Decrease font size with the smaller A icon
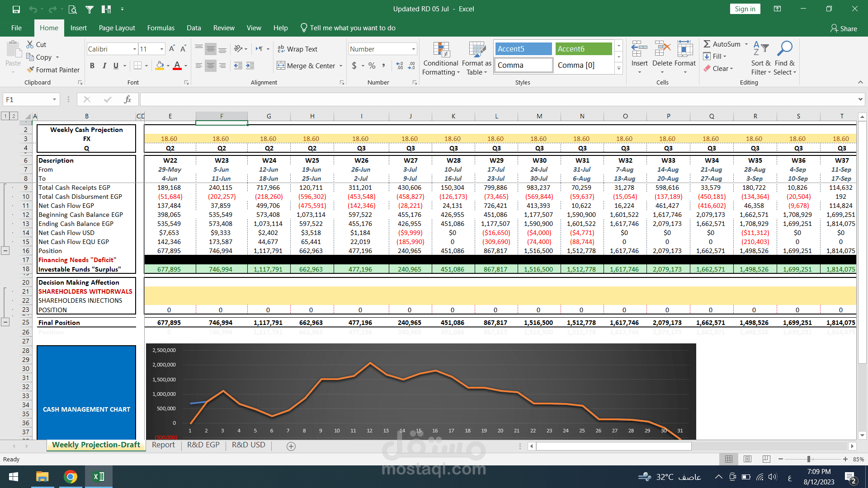868x488 pixels. (x=183, y=49)
